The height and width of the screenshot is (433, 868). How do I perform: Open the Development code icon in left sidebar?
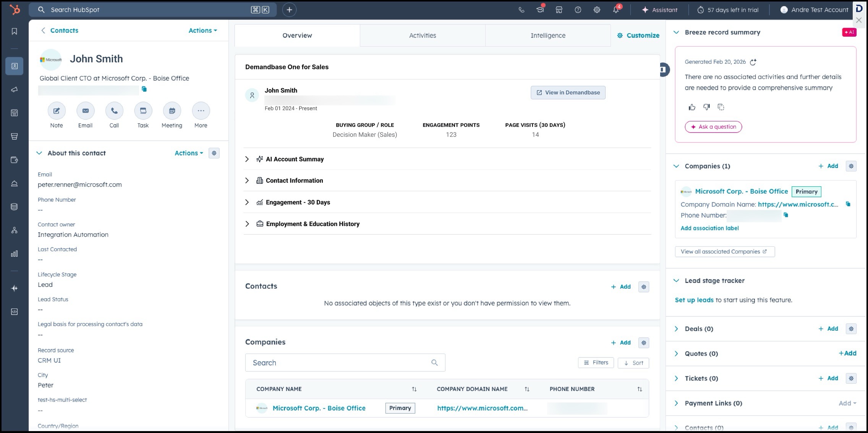(15, 312)
